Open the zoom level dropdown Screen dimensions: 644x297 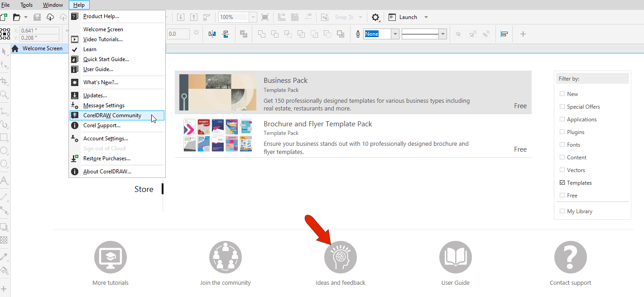point(252,17)
